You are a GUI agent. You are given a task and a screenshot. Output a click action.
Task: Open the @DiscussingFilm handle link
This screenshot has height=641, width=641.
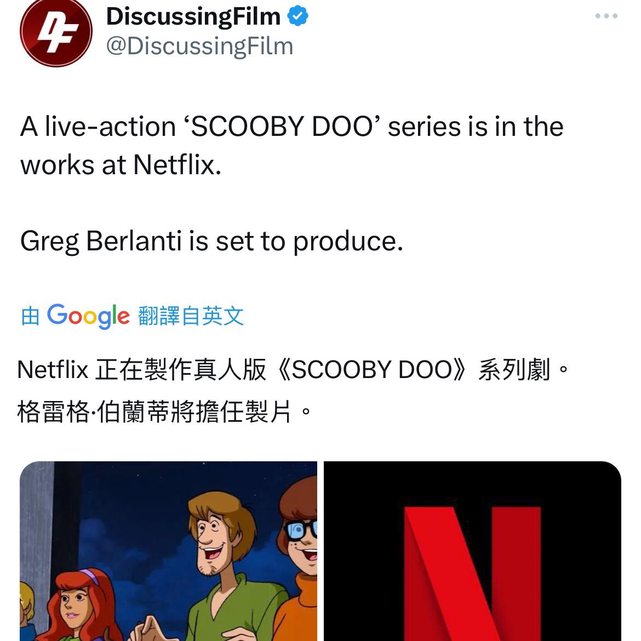(x=199, y=46)
